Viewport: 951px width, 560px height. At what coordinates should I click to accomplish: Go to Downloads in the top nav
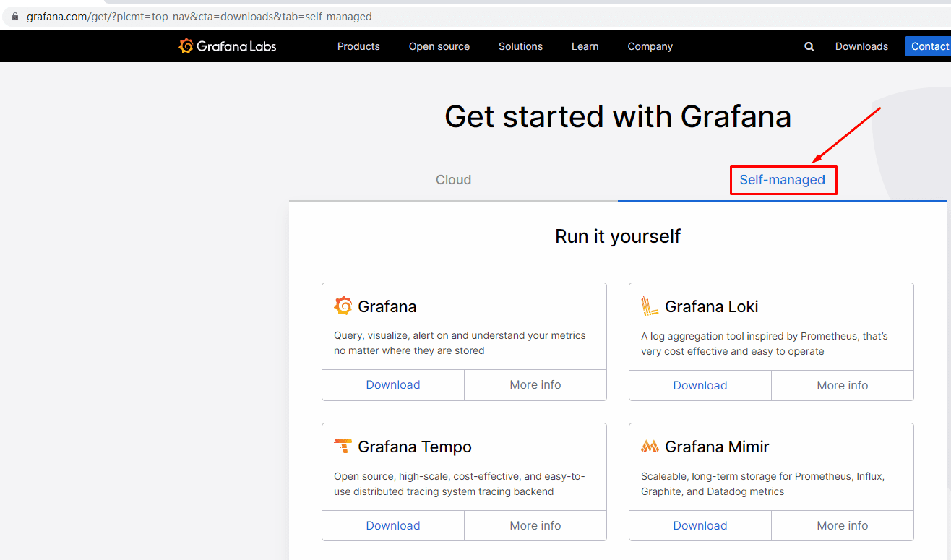861,46
